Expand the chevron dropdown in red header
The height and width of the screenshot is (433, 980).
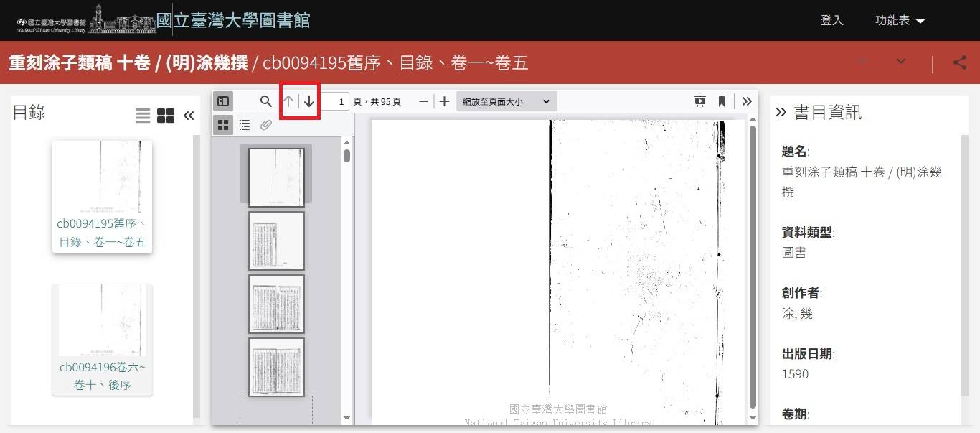click(x=901, y=62)
